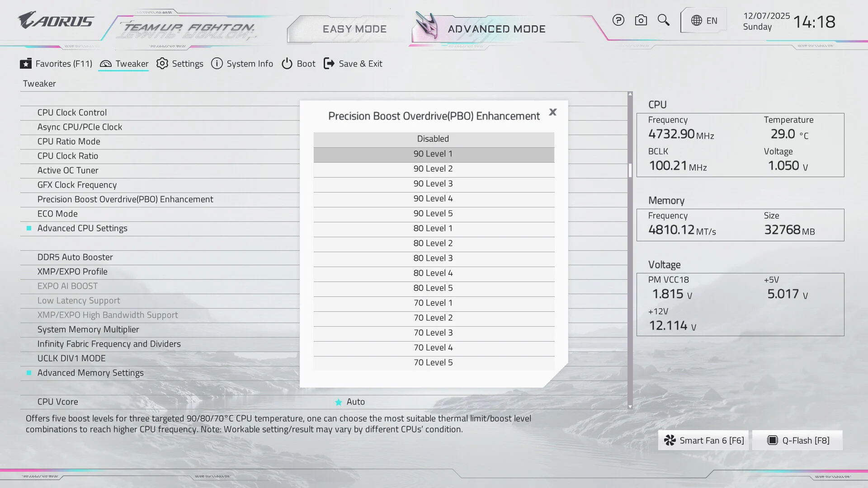The image size is (868, 488).
Task: Expand Advanced Memory Settings submenu
Action: point(90,373)
